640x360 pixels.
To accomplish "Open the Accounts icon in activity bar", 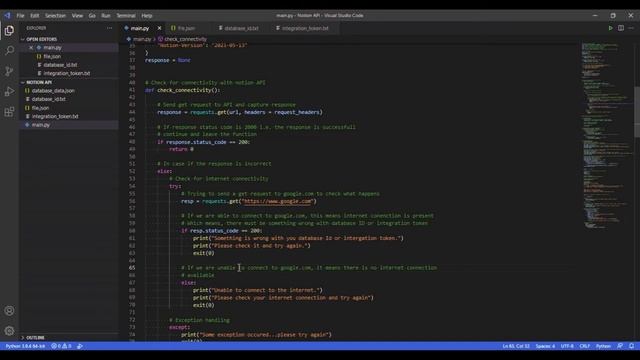I will [9, 311].
